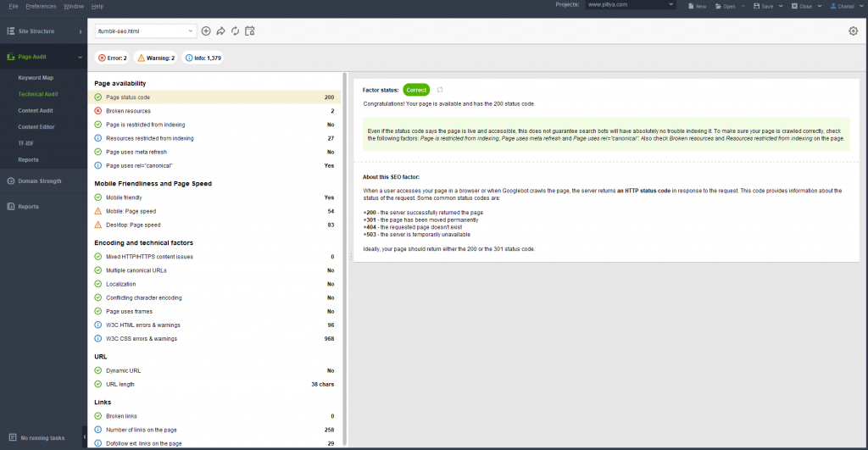868x450 pixels.
Task: Click the add page plus icon
Action: point(206,31)
